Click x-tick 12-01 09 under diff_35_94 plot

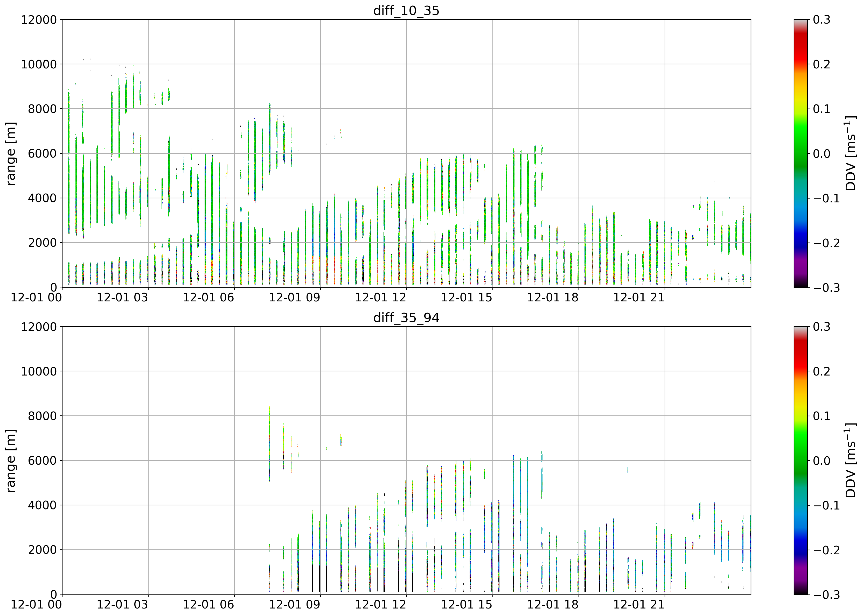pos(295,604)
